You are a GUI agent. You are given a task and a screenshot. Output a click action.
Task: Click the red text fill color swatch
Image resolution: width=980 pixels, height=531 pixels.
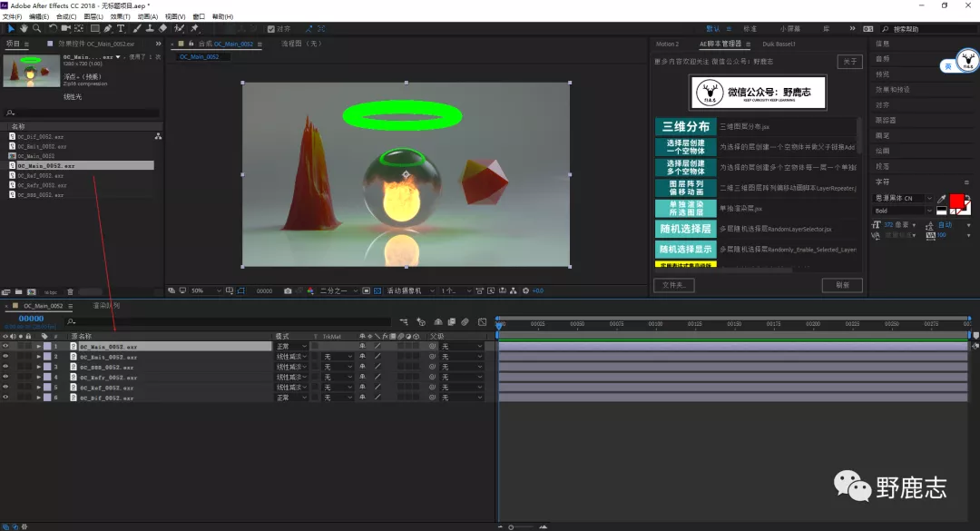coord(955,201)
